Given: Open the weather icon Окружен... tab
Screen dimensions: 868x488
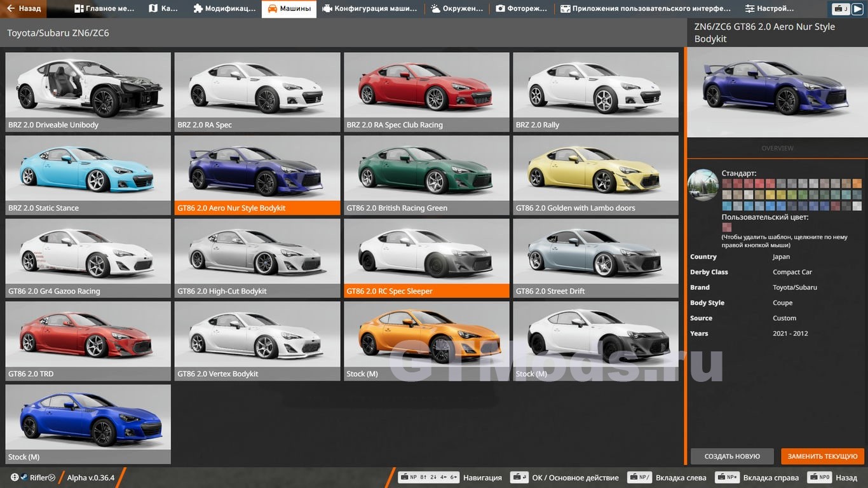Looking at the screenshot, I should [457, 9].
